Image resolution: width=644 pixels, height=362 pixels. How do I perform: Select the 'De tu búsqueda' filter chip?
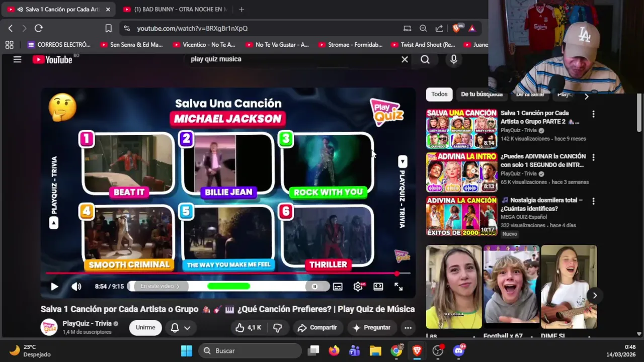pos(481,94)
